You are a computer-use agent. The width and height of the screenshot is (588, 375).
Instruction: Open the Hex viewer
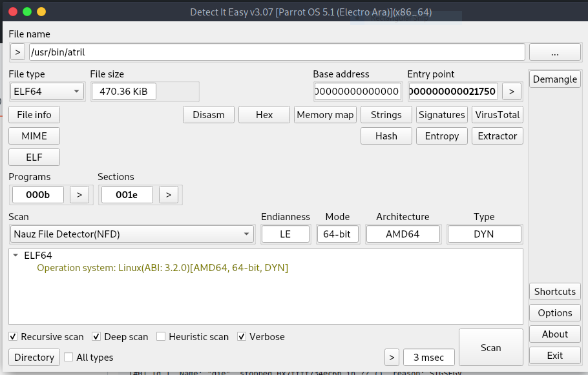pyautogui.click(x=264, y=114)
